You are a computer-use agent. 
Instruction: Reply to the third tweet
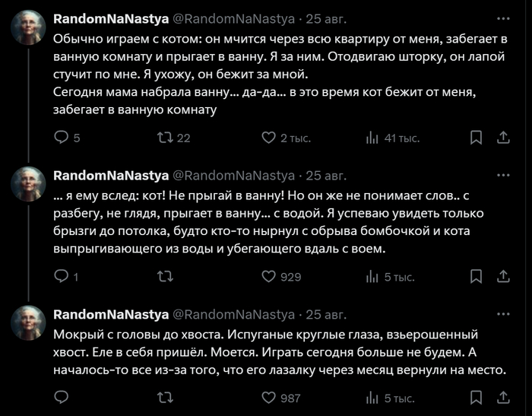pos(62,397)
